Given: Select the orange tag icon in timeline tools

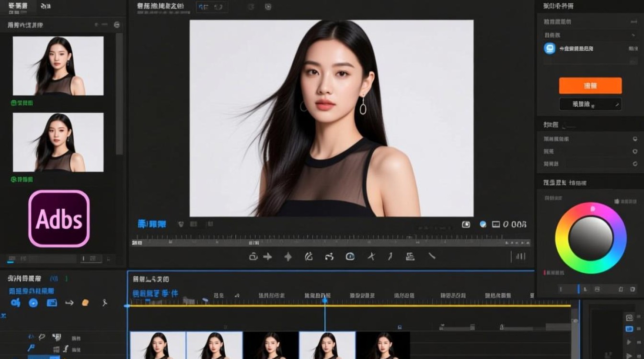Looking at the screenshot, I should [x=85, y=303].
